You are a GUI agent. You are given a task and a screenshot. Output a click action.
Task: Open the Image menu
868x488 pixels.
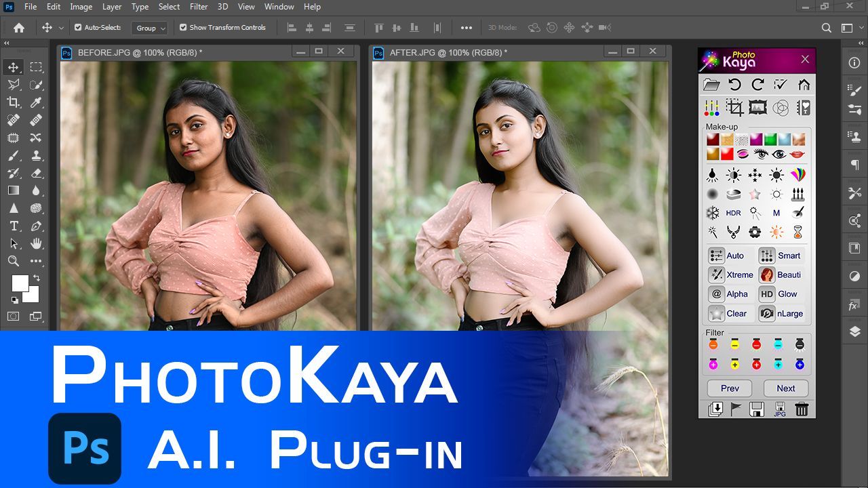[x=81, y=7]
